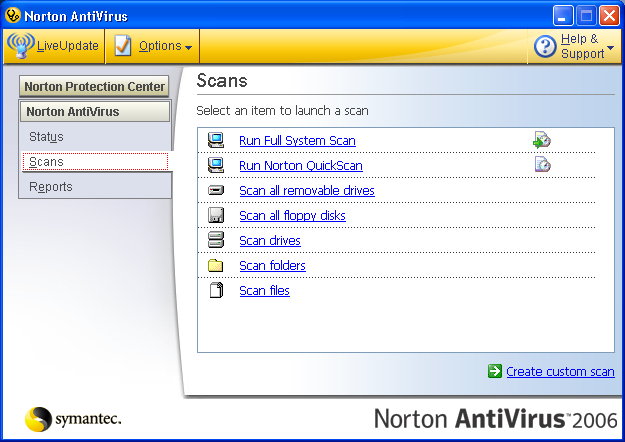
Task: Close the Norton AntiVirus window
Action: pyautogui.click(x=609, y=16)
